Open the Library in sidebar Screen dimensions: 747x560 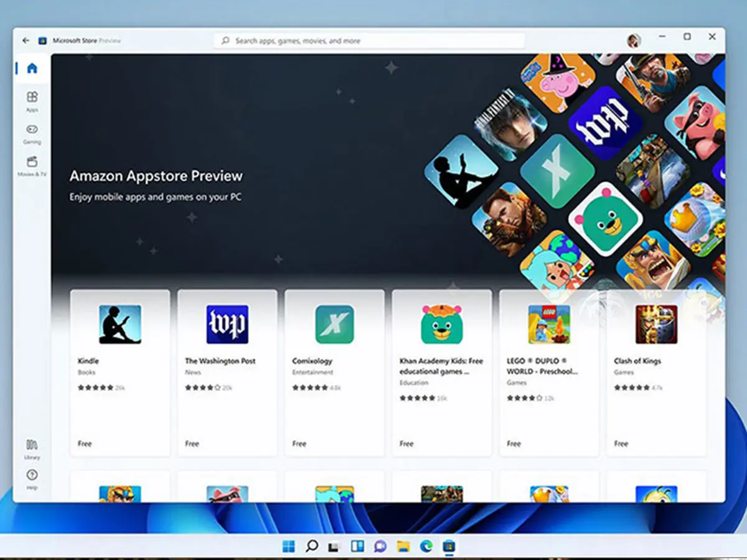click(32, 449)
